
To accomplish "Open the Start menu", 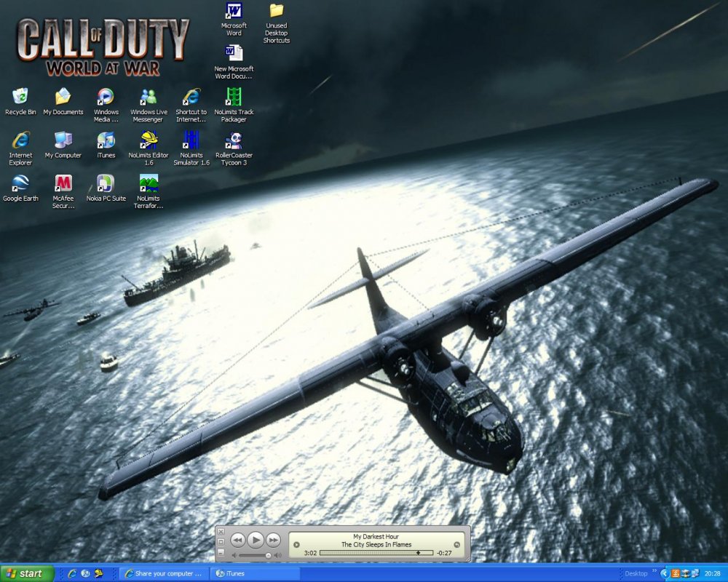I will 28,573.
